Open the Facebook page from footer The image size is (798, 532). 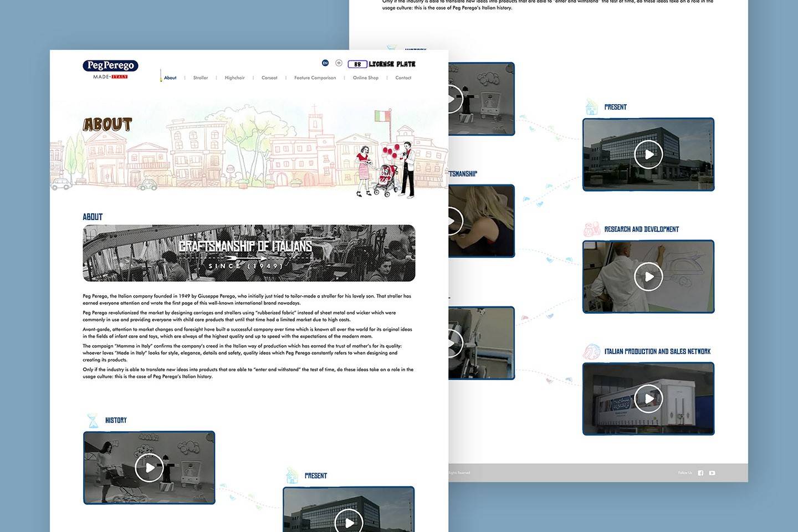(x=700, y=473)
